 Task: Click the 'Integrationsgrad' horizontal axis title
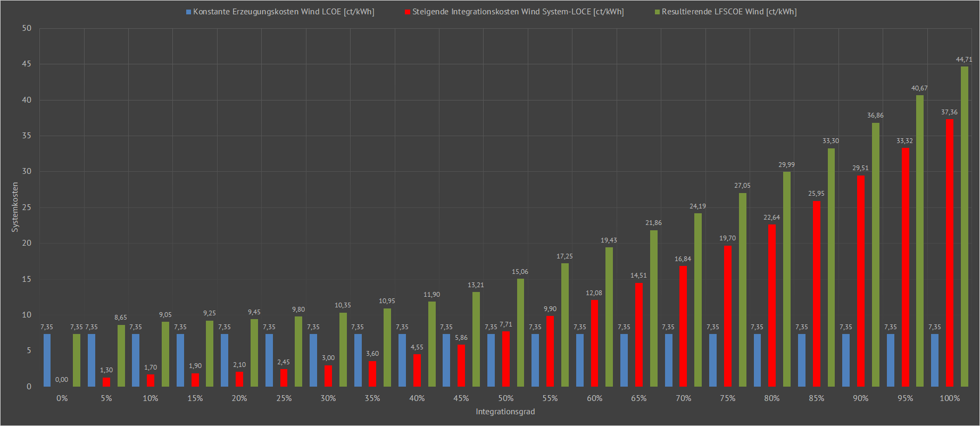pos(505,412)
